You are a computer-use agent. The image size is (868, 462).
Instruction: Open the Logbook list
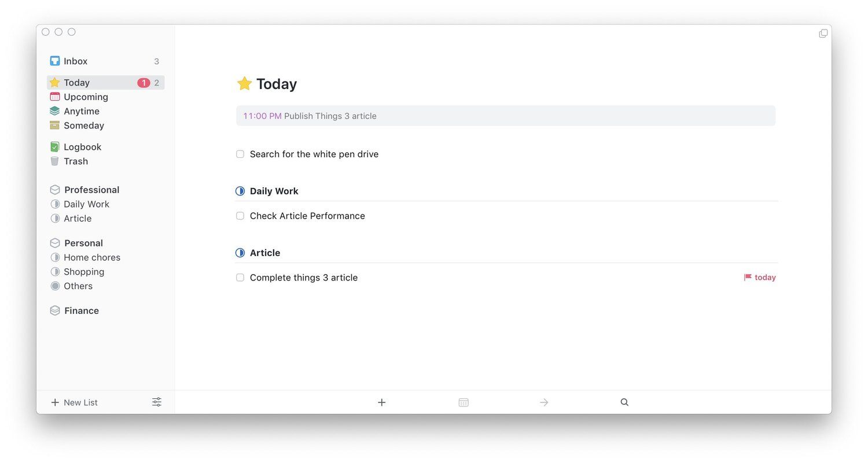click(82, 147)
